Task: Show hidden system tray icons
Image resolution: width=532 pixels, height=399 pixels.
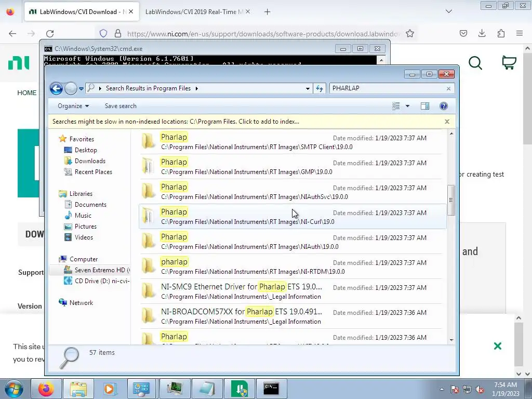Action: [x=442, y=389]
